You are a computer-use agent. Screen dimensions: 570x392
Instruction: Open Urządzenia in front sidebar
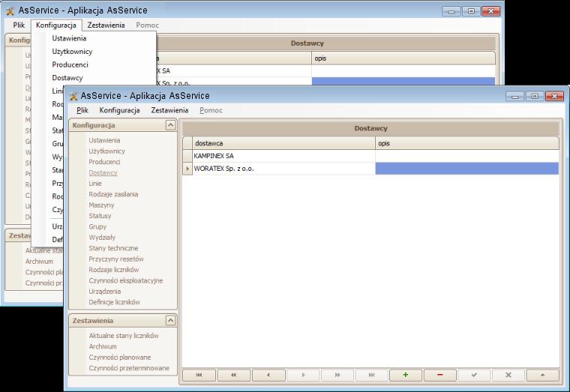pyautogui.click(x=105, y=292)
